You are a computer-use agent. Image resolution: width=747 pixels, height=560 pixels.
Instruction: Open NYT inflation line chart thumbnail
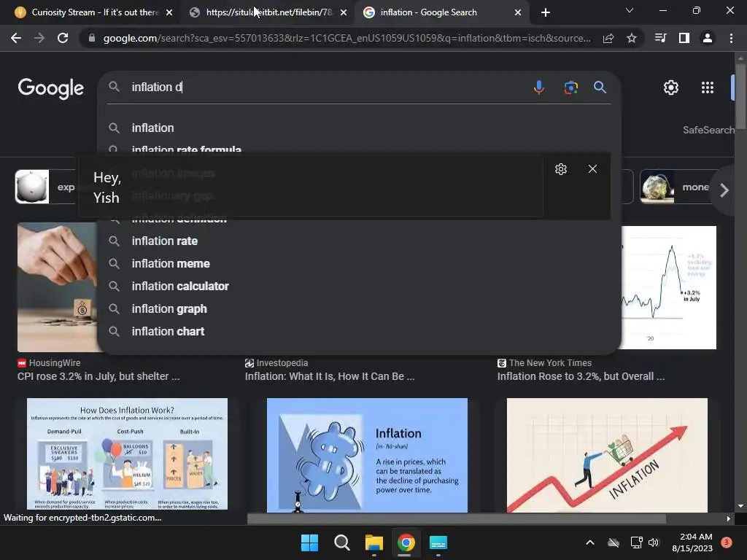point(669,287)
